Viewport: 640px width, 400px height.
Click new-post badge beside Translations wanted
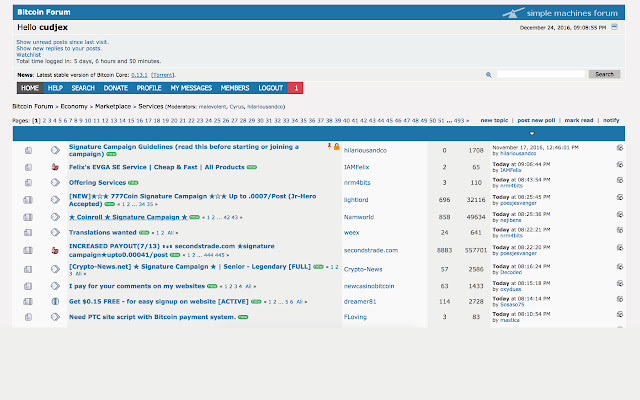144,233
